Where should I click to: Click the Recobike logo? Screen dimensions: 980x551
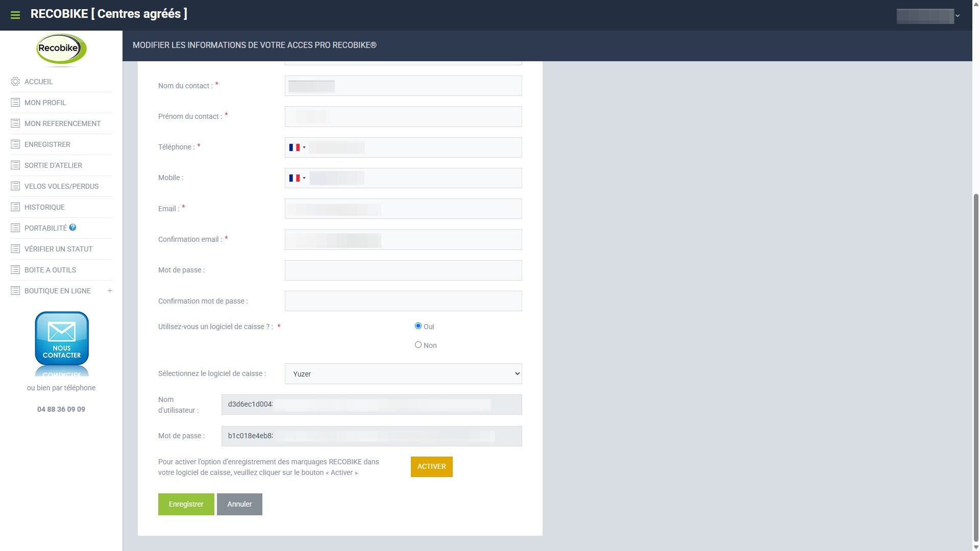point(61,49)
